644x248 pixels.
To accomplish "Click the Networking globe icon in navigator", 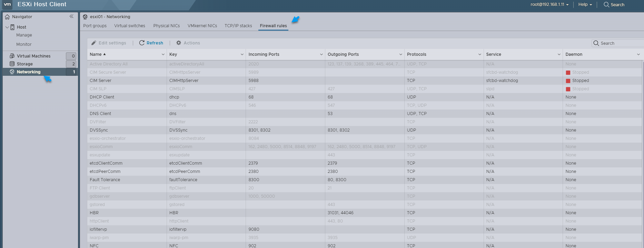I will [12, 72].
